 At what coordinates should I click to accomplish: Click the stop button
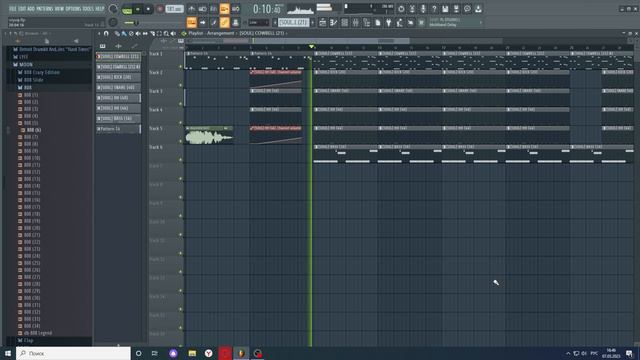(x=149, y=9)
